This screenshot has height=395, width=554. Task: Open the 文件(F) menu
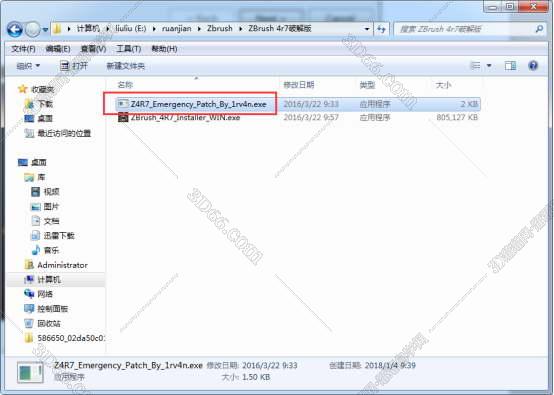pyautogui.click(x=23, y=49)
